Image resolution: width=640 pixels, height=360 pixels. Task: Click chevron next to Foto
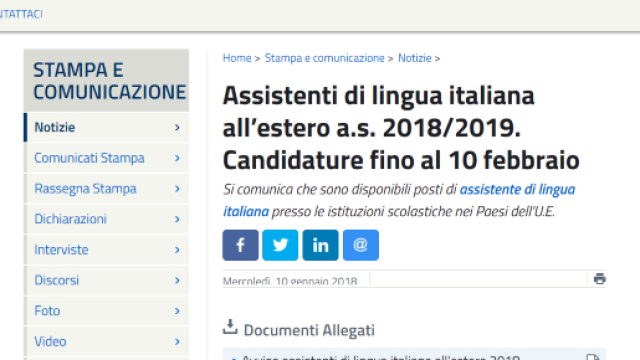click(177, 311)
